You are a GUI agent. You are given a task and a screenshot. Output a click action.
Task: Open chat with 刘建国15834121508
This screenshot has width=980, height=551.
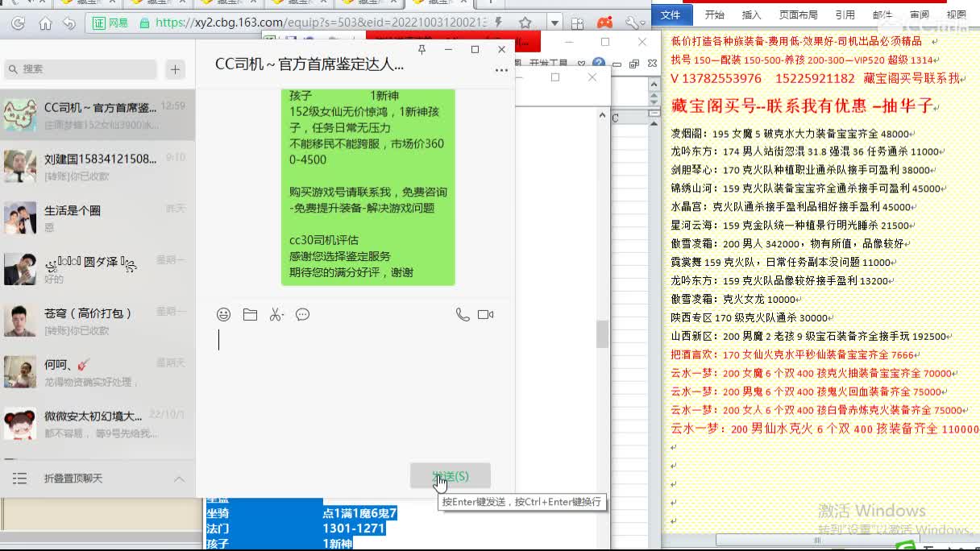(98, 167)
